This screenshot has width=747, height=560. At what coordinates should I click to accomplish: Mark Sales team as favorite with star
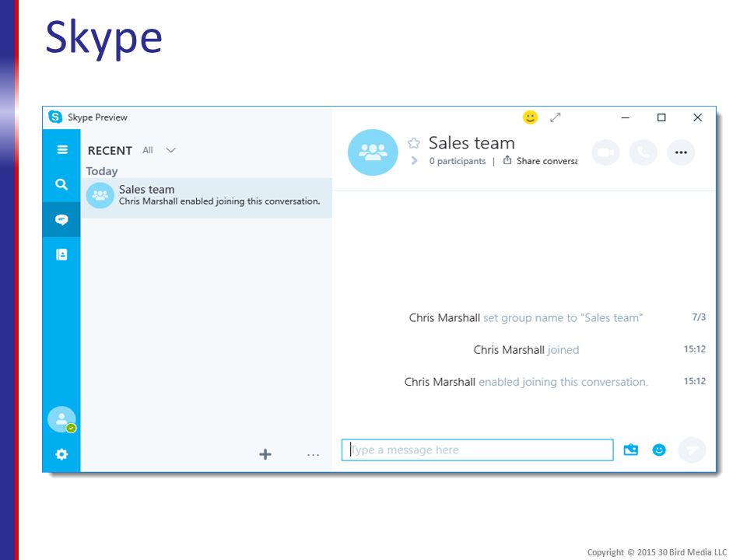(414, 143)
